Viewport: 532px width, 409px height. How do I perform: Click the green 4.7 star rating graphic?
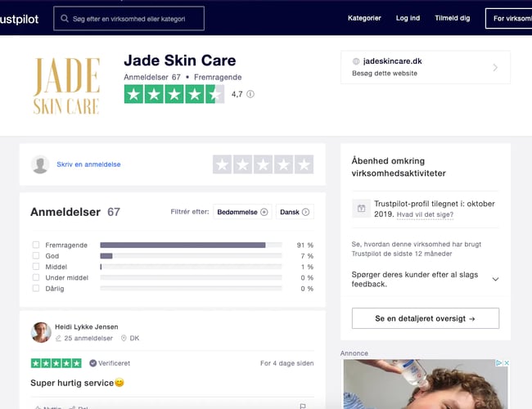[174, 94]
